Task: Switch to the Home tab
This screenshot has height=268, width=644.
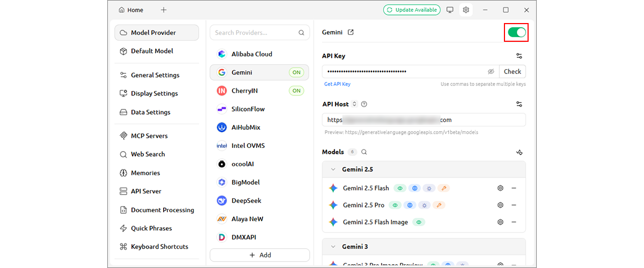Action: [x=131, y=10]
